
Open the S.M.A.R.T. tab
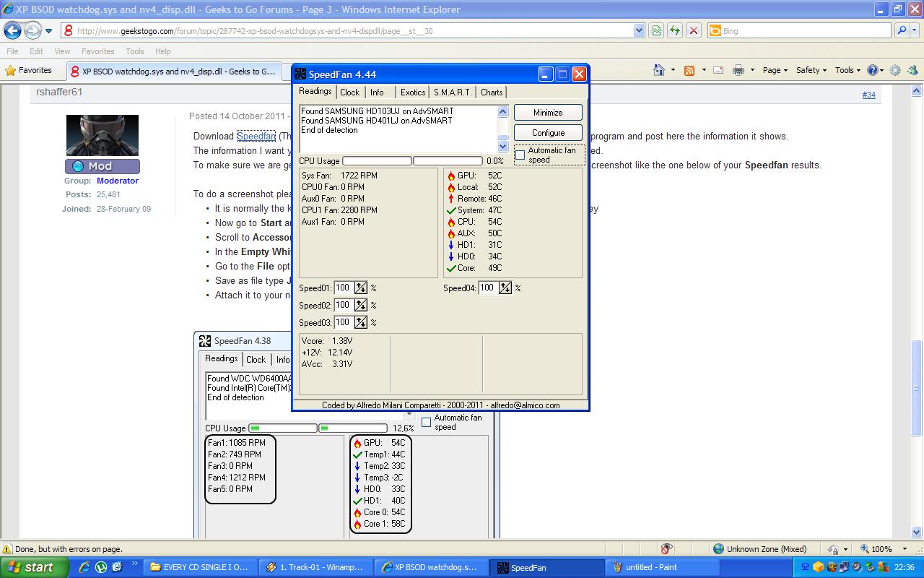(x=453, y=92)
